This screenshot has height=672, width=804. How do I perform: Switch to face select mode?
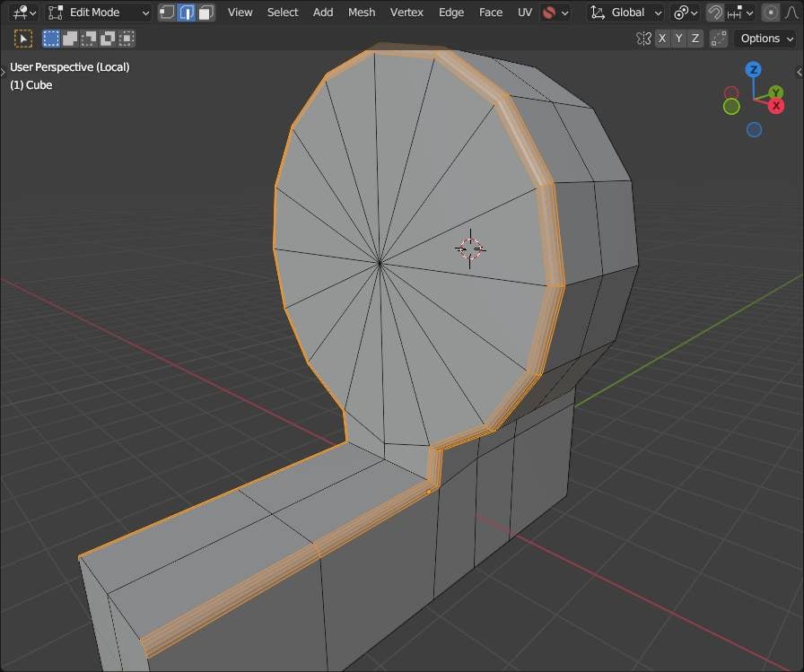(x=206, y=13)
